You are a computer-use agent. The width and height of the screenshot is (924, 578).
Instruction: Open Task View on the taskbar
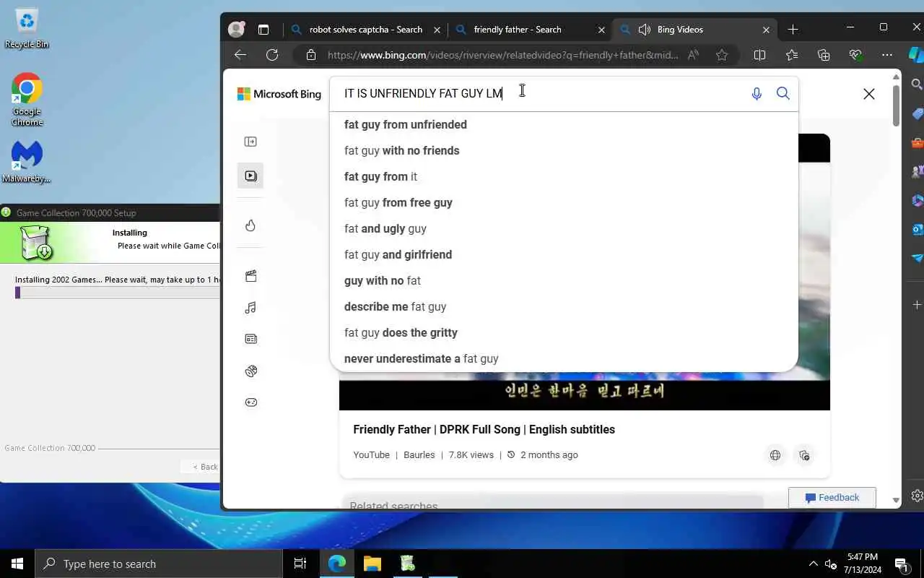(300, 564)
